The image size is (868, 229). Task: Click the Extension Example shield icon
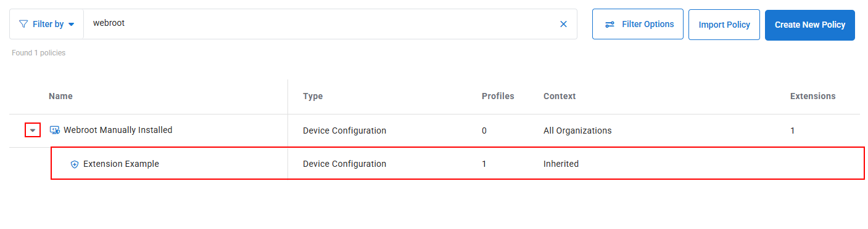tap(75, 164)
